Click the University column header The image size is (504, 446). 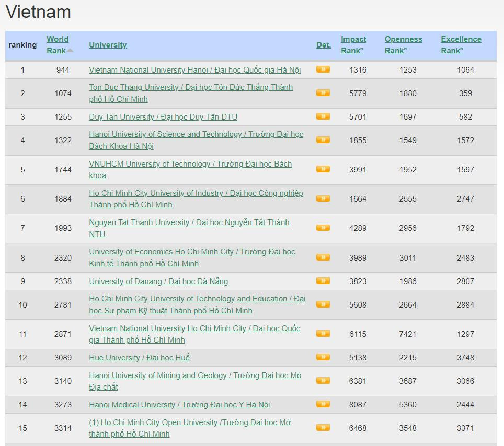point(108,45)
